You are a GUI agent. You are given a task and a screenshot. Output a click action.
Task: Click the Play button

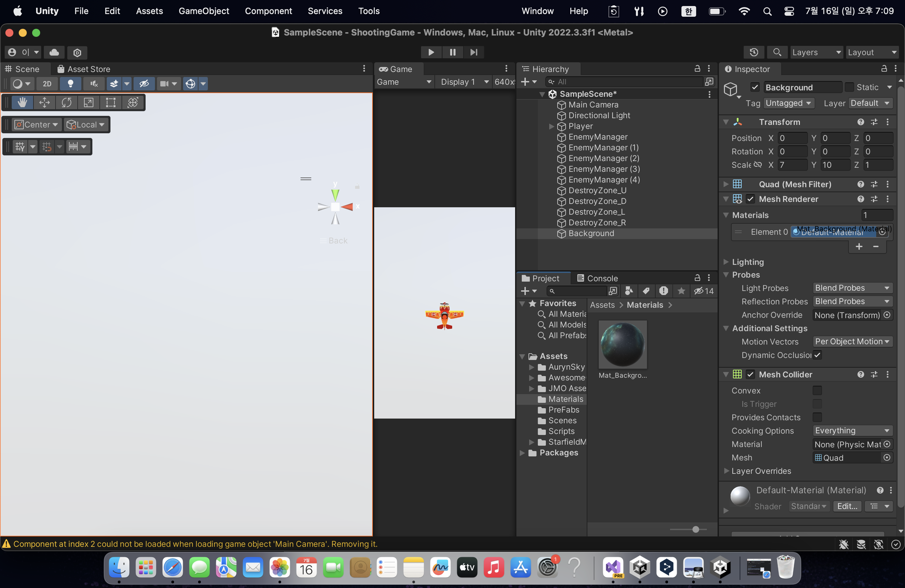tap(431, 52)
